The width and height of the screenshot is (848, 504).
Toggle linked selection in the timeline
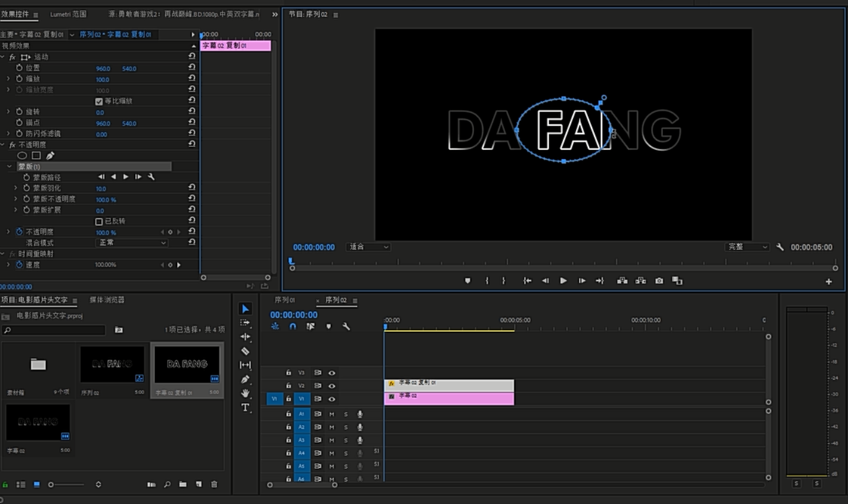pos(310,326)
